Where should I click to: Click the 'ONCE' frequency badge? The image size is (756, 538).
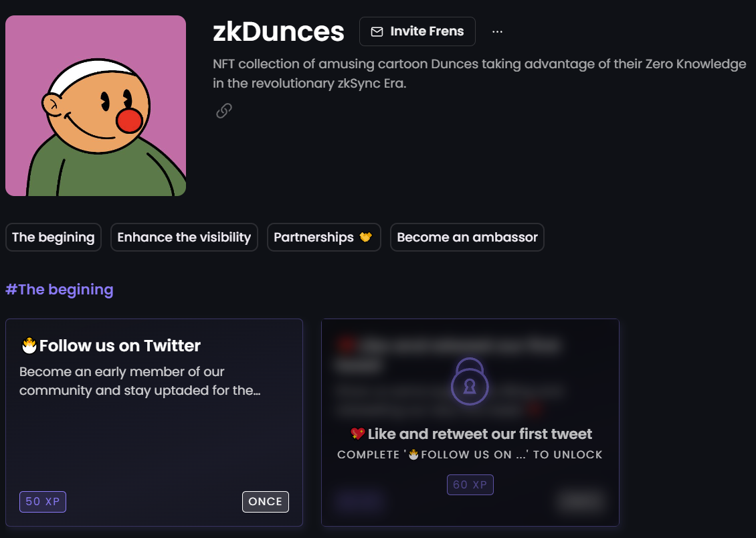tap(265, 501)
